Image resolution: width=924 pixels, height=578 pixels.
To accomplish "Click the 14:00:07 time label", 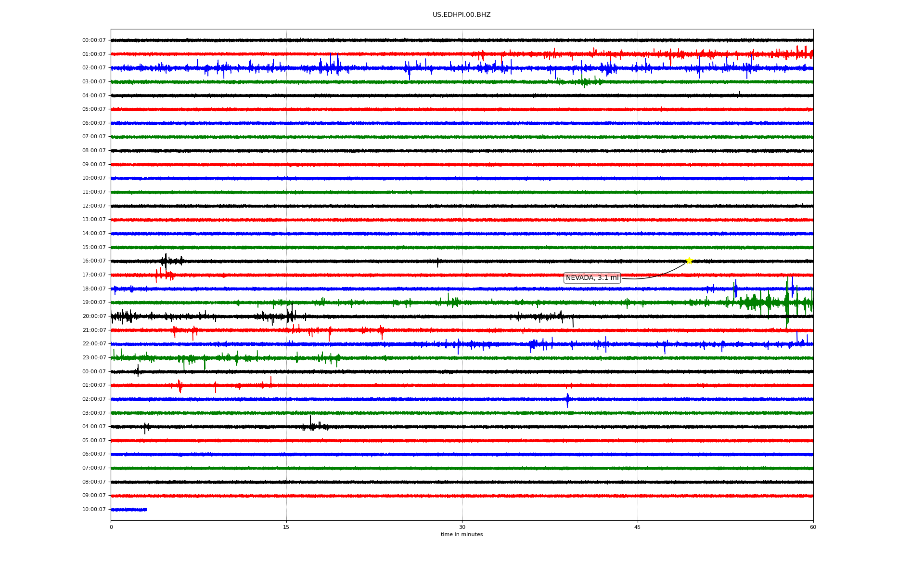I will coord(94,234).
